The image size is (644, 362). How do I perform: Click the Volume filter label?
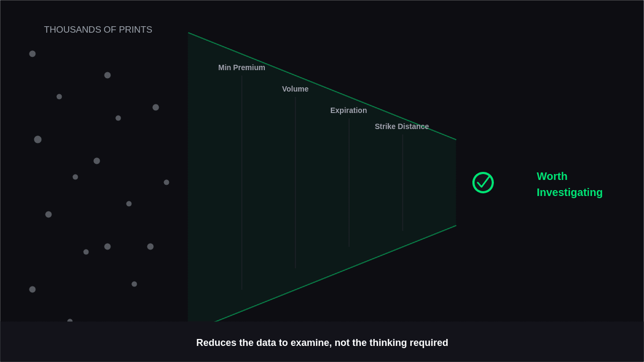pos(295,89)
